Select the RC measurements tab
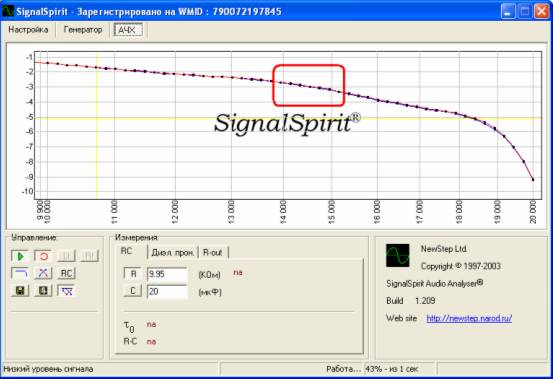This screenshot has width=553, height=379. 127,251
